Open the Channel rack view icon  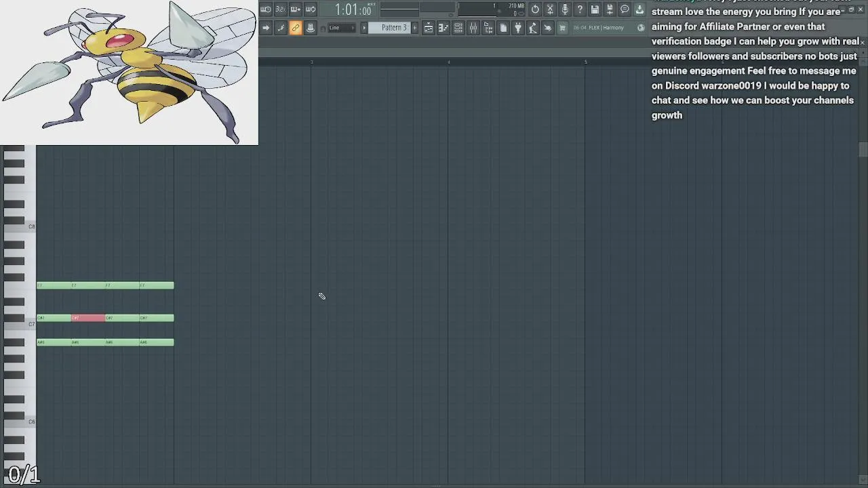(458, 28)
